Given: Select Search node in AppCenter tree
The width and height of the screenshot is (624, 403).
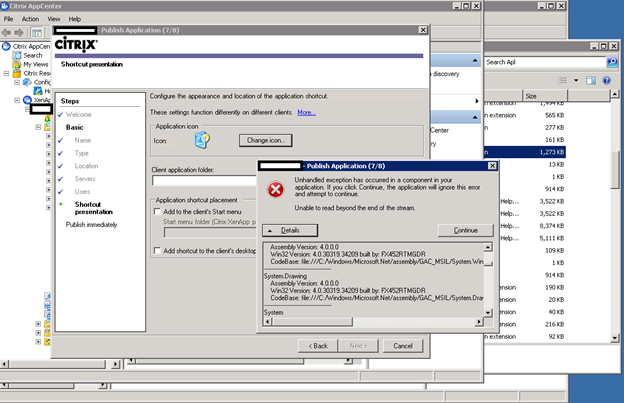Looking at the screenshot, I should (x=33, y=55).
